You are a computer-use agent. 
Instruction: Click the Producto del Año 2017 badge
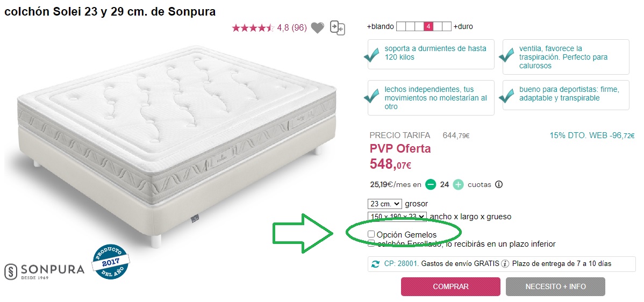[x=111, y=262]
